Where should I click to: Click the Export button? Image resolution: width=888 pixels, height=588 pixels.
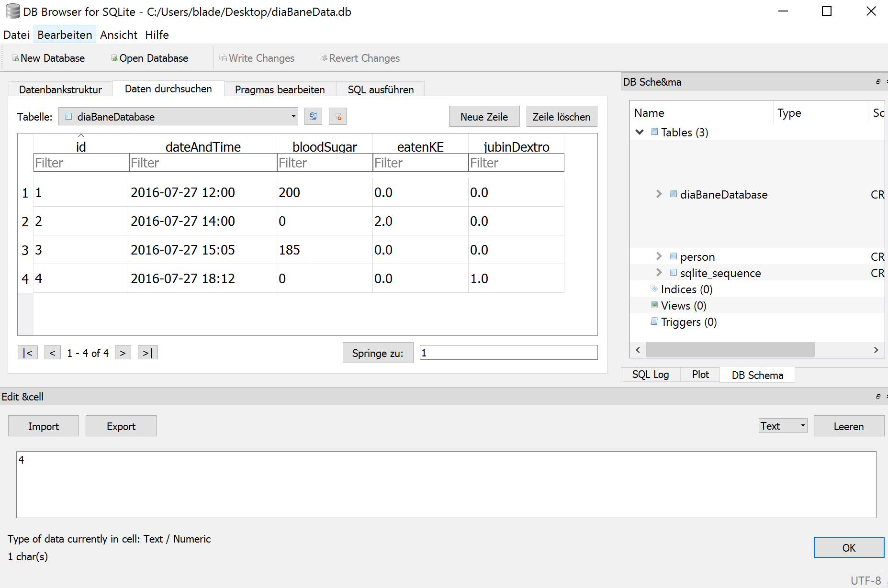121,426
